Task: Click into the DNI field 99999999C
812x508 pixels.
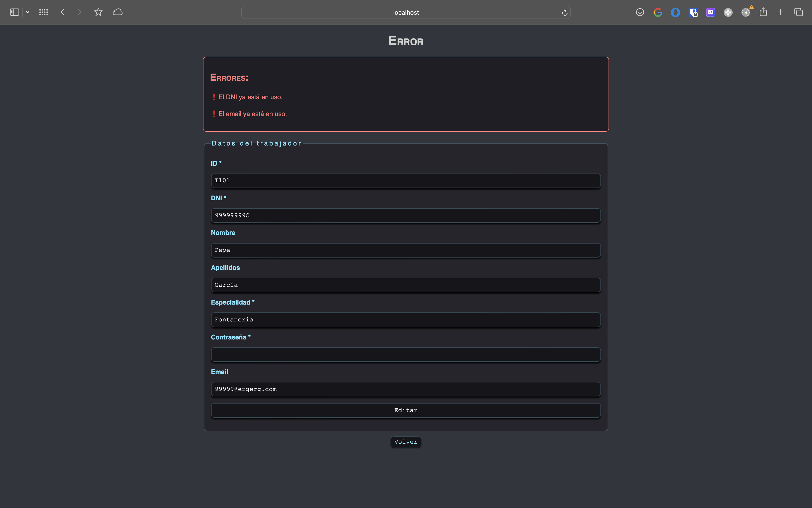Action: tap(406, 215)
